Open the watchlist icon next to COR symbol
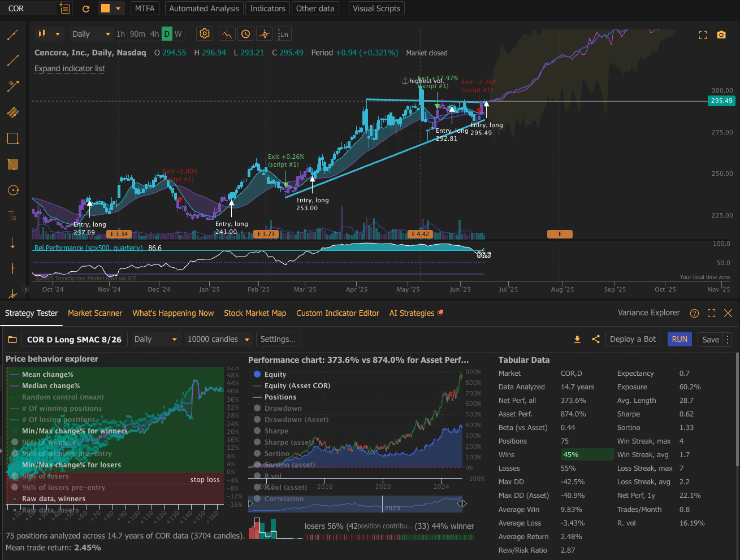The width and height of the screenshot is (740, 560). coord(65,8)
